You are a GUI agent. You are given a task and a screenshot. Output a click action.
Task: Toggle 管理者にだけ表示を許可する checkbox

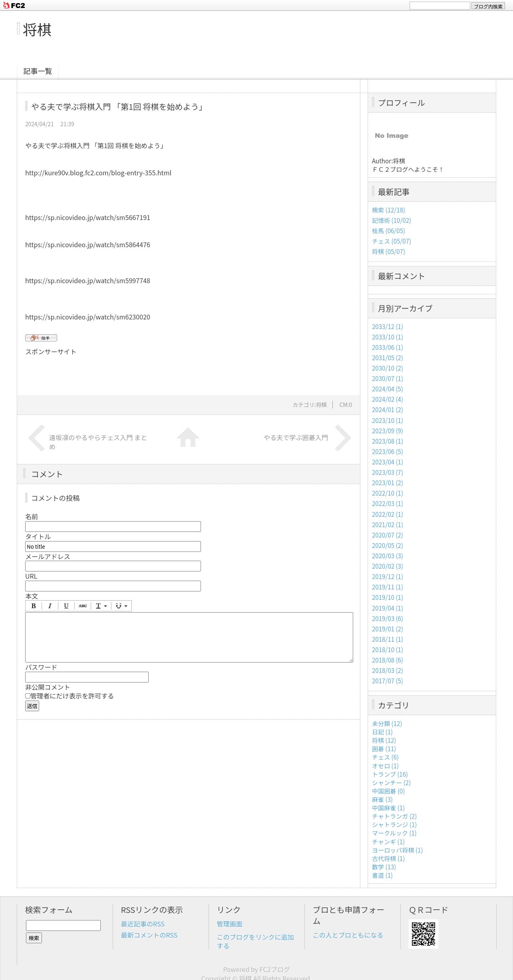(28, 696)
